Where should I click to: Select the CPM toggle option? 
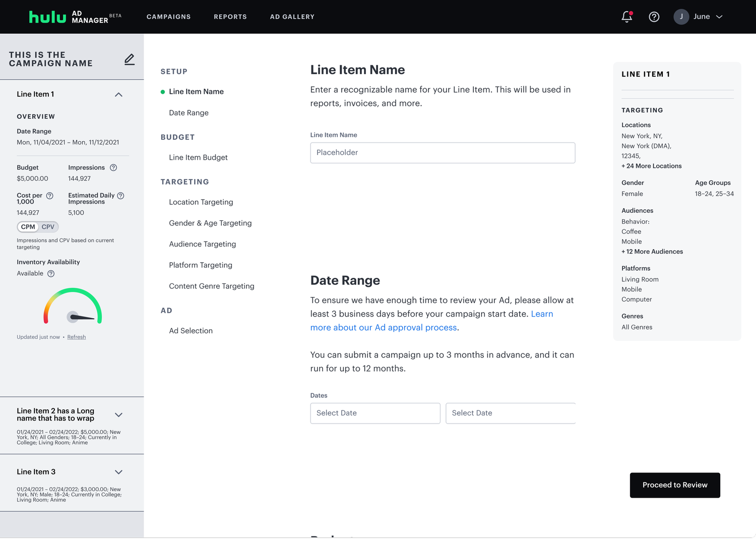tap(28, 227)
